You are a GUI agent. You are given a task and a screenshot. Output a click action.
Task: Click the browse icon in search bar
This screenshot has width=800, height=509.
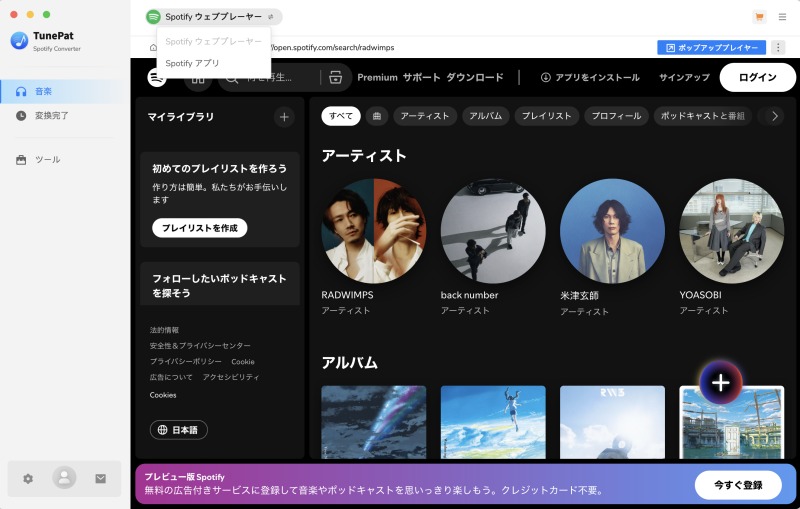pyautogui.click(x=335, y=78)
